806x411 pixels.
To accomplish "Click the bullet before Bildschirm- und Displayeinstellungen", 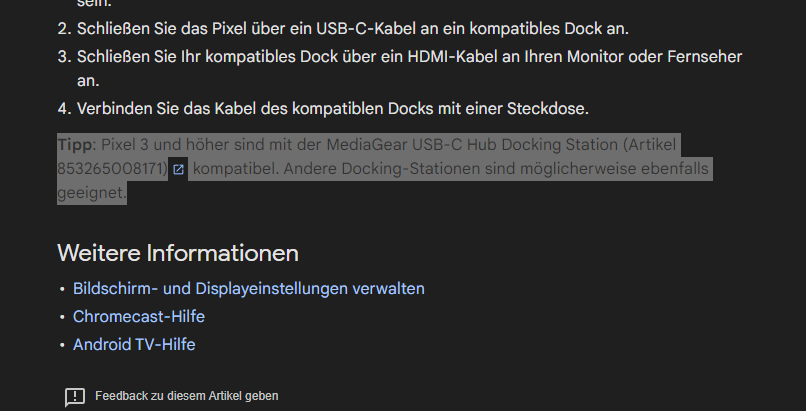I will pyautogui.click(x=62, y=290).
